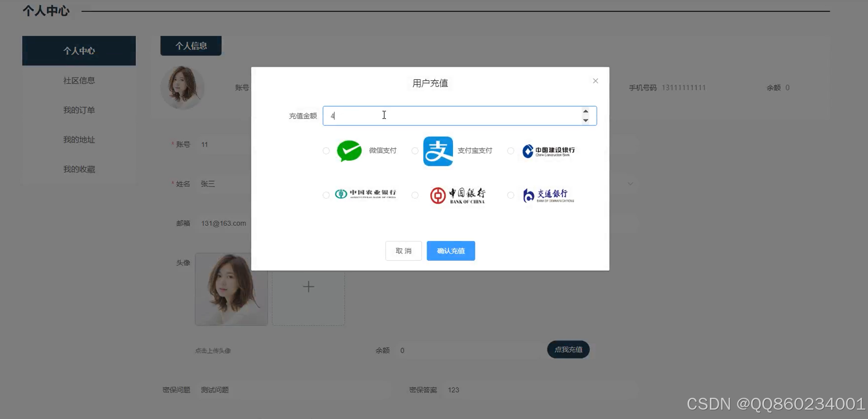Open 社区信息 in the sidebar

coord(79,81)
